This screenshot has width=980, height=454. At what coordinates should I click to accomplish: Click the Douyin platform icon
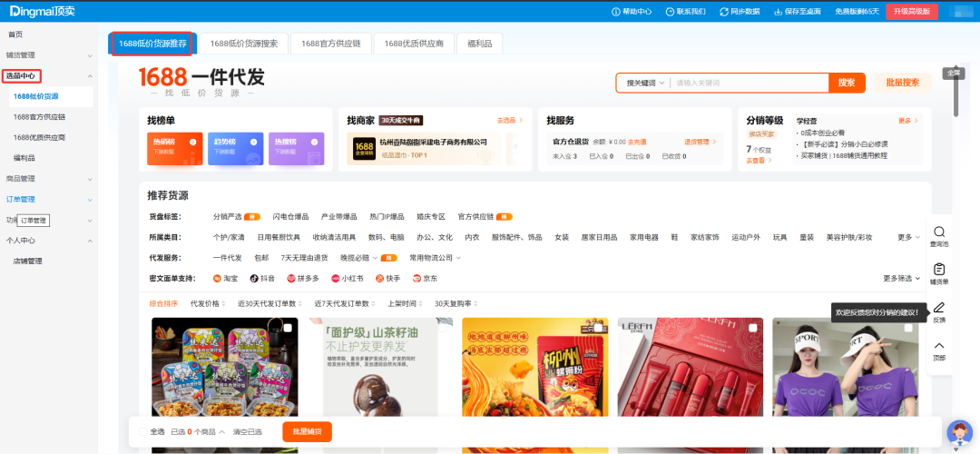click(x=254, y=278)
